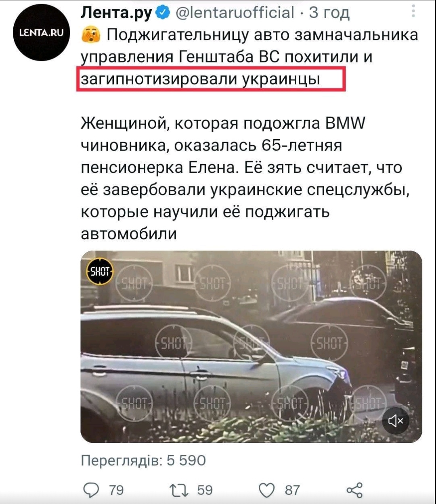This screenshot has height=504, width=436.
Task: Click the retweet count 59
Action: point(205,490)
